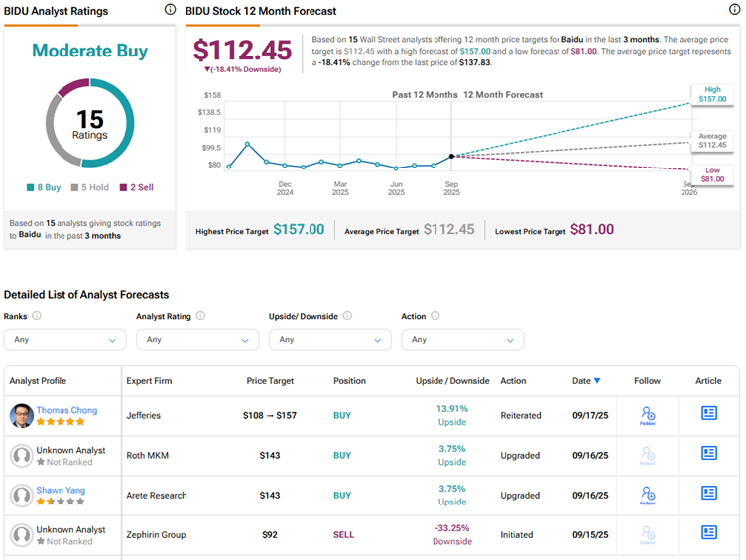The height and width of the screenshot is (560, 746).
Task: Click the info icon next to Analyst Rating
Action: (x=200, y=316)
